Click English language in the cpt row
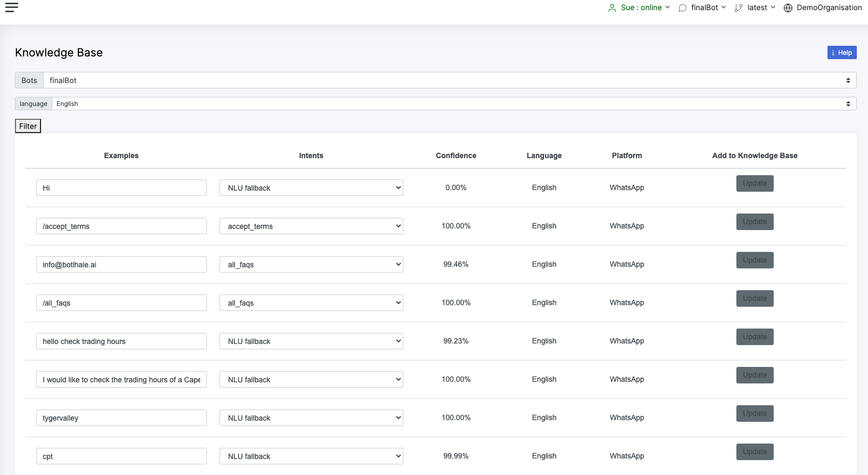The height and width of the screenshot is (475, 868). click(x=544, y=456)
